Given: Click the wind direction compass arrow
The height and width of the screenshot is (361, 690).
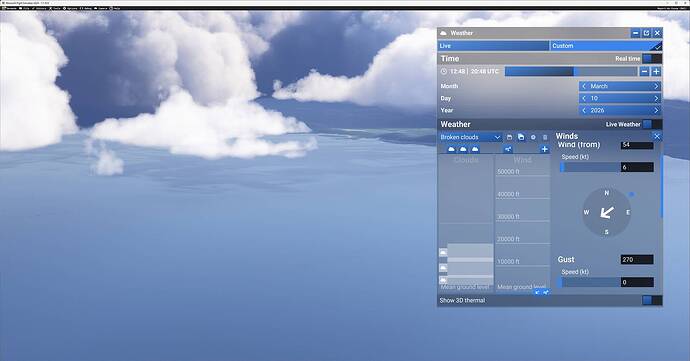Looking at the screenshot, I should coord(607,213).
